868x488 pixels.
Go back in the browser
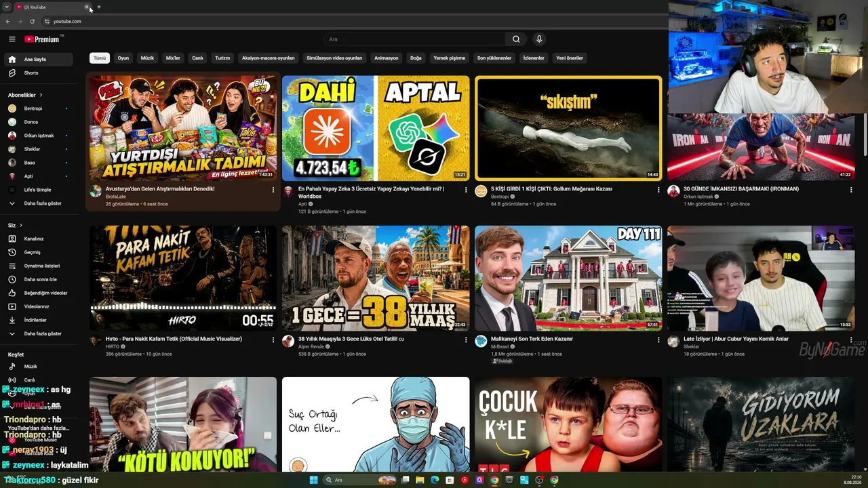pyautogui.click(x=8, y=21)
